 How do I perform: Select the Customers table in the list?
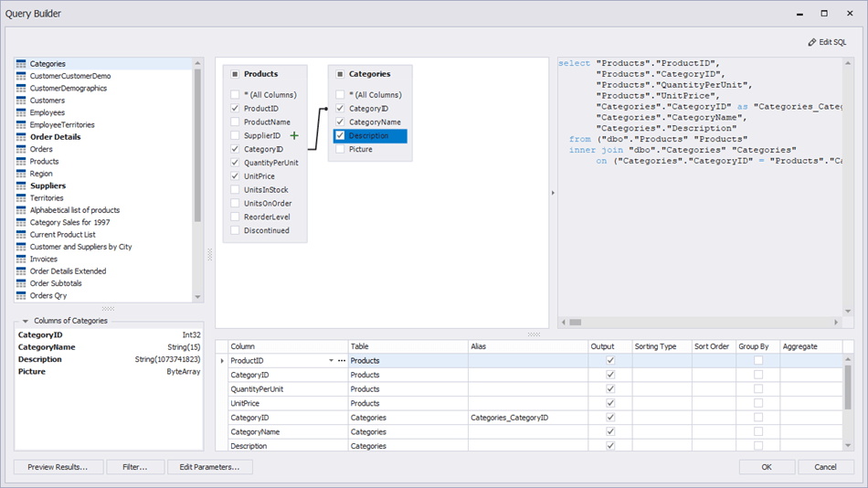click(x=47, y=101)
